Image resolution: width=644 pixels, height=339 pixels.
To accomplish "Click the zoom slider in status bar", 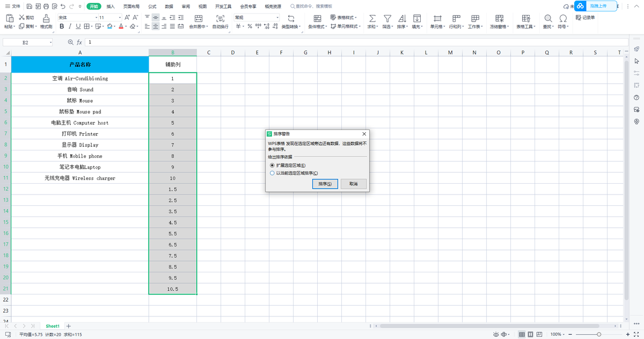I will click(599, 334).
